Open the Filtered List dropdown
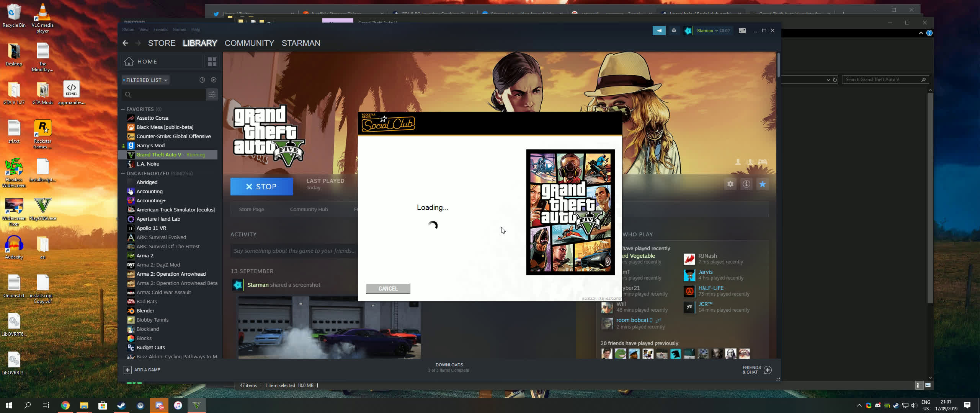 (146, 80)
